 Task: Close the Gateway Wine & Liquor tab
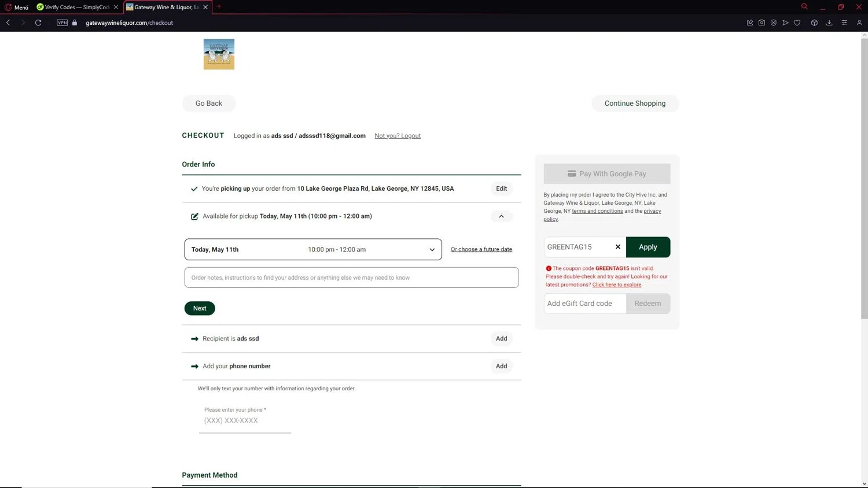205,7
